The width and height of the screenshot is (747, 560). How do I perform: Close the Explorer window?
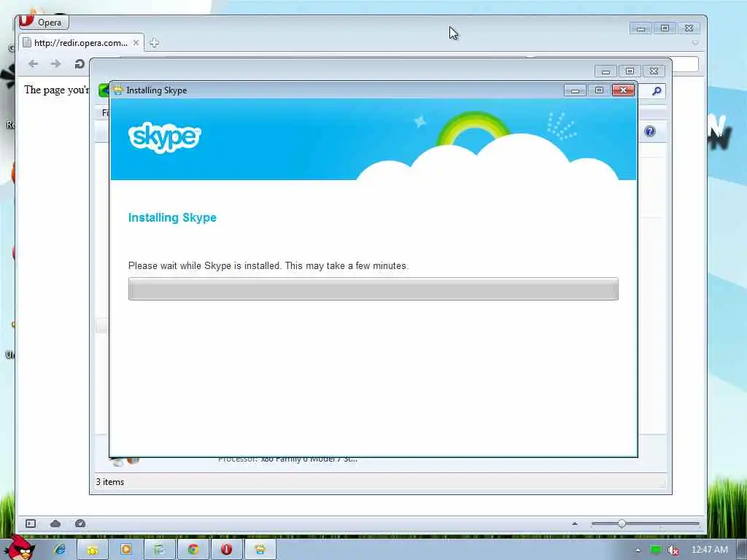(x=654, y=71)
